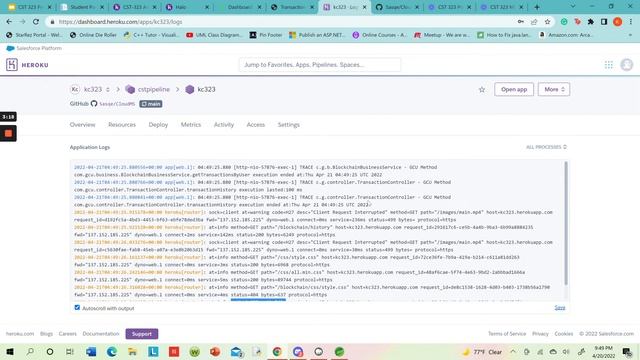The width and height of the screenshot is (640, 360).
Task: Click the main branch badge
Action: pos(151,104)
